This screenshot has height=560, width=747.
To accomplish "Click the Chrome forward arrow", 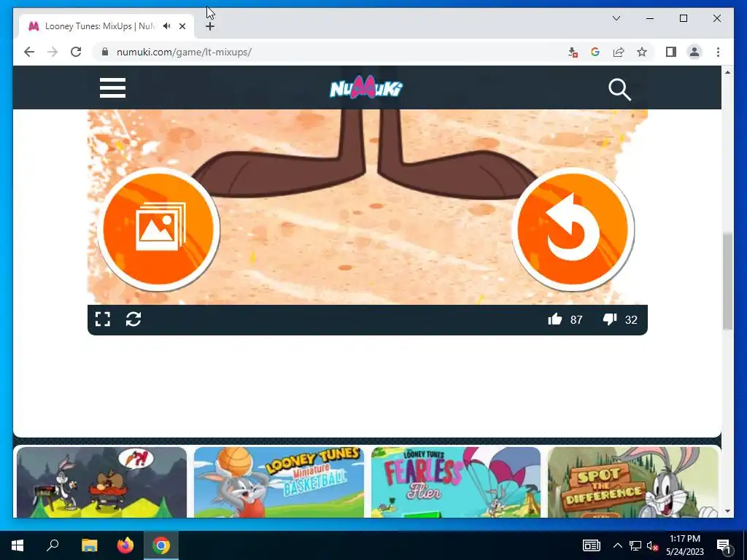I will point(53,52).
